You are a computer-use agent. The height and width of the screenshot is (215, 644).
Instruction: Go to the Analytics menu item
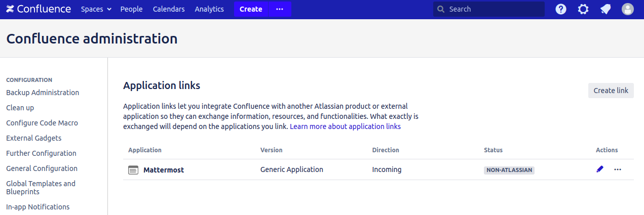coord(209,9)
